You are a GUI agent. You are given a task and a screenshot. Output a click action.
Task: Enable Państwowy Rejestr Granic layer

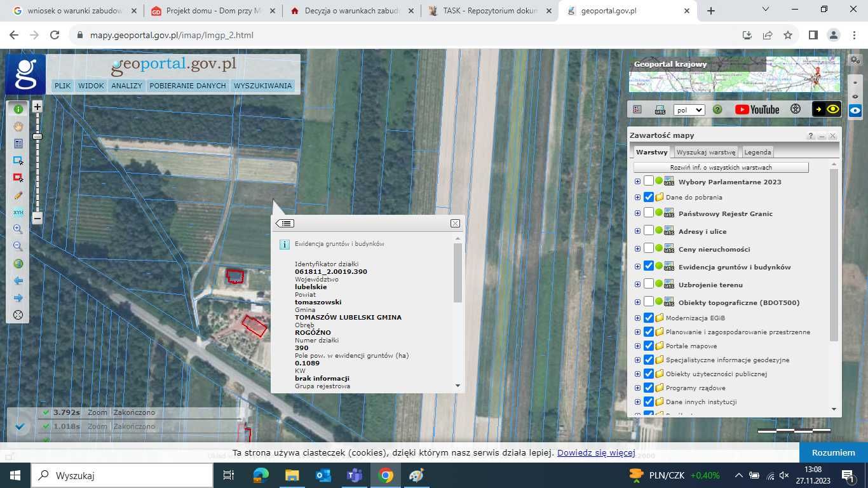pyautogui.click(x=649, y=213)
